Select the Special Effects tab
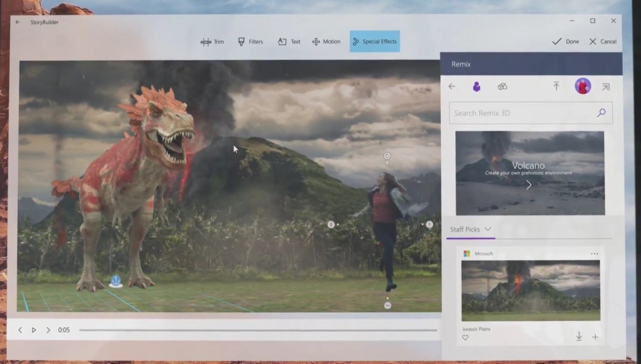Screen dimensions: 641x364 (375, 42)
